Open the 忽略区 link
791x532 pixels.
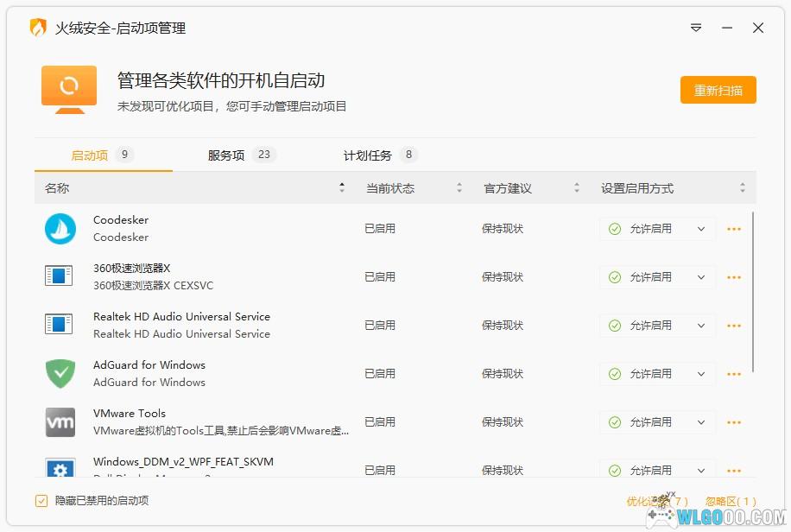[730, 501]
